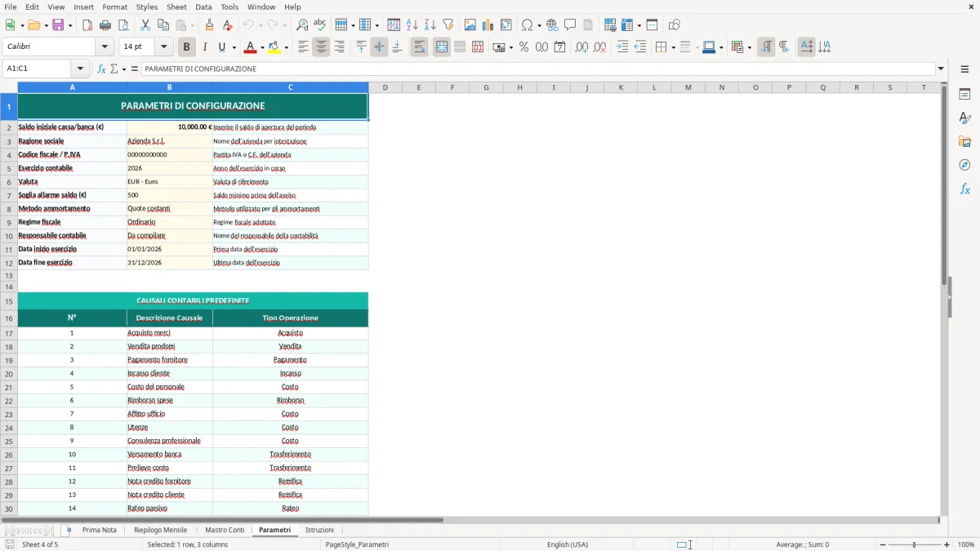The width and height of the screenshot is (980, 551).
Task: Toggle Italic formatting
Action: coord(205,47)
